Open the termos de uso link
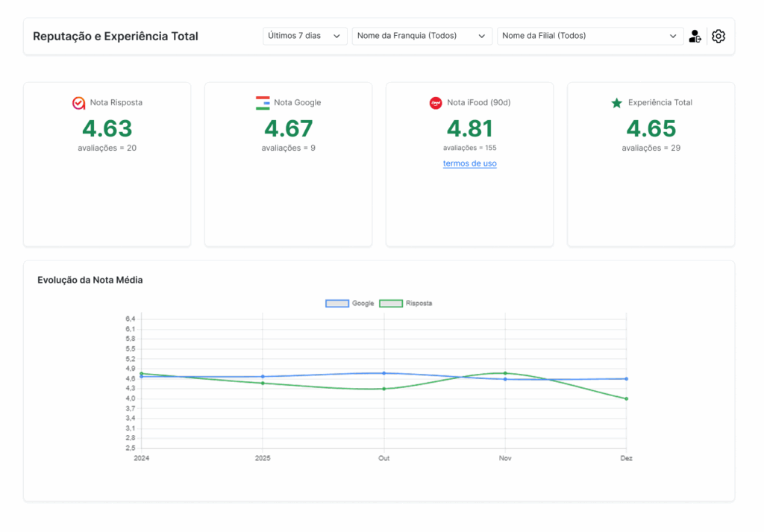Image resolution: width=764 pixels, height=532 pixels. tap(469, 163)
